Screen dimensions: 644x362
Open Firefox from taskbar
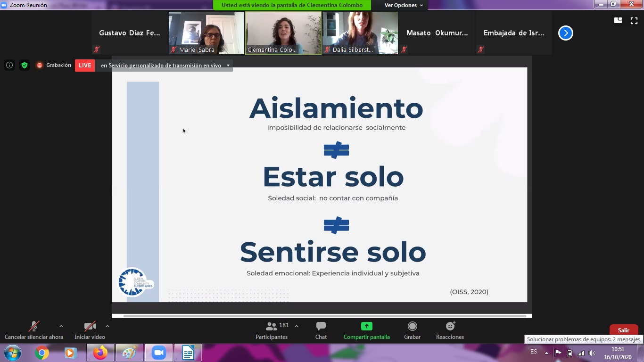[x=100, y=353]
